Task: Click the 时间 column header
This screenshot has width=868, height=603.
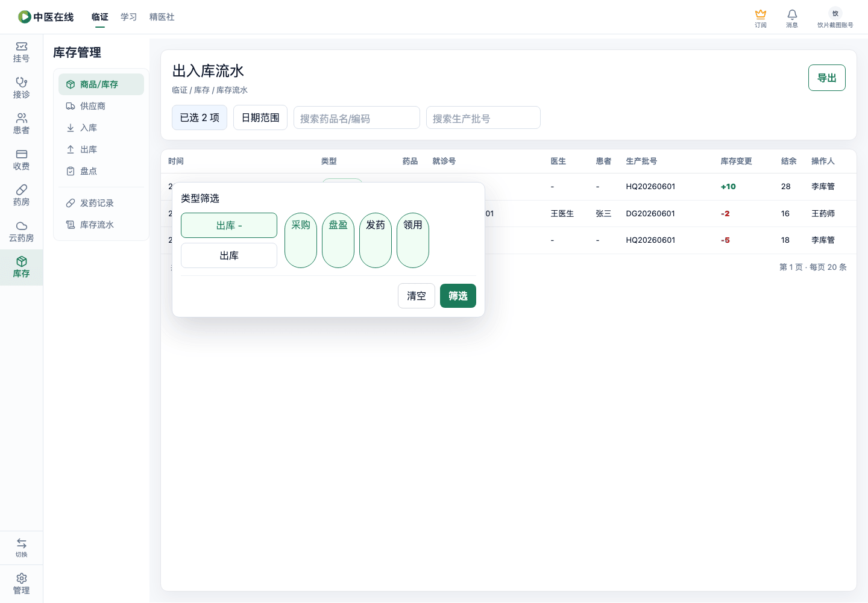Action: click(176, 161)
